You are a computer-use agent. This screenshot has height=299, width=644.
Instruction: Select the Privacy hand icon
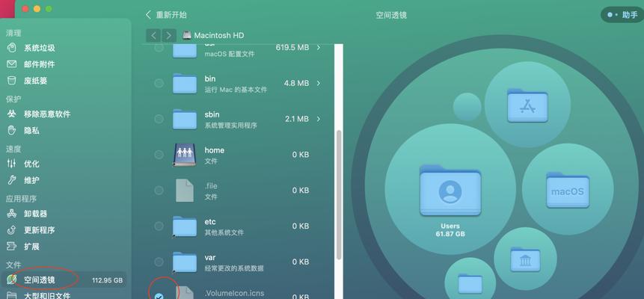coord(11,130)
